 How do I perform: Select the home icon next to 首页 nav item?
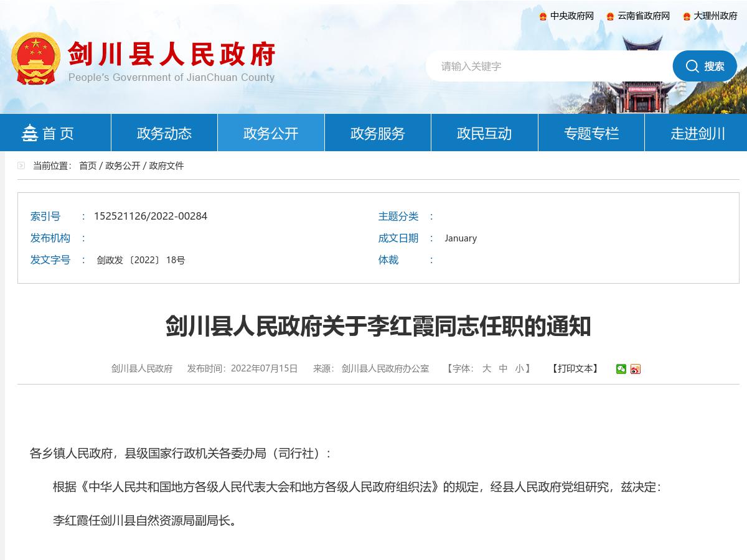[30, 133]
